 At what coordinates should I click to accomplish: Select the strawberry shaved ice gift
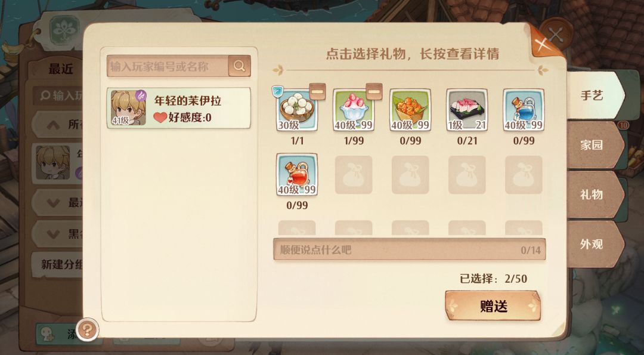pos(354,110)
